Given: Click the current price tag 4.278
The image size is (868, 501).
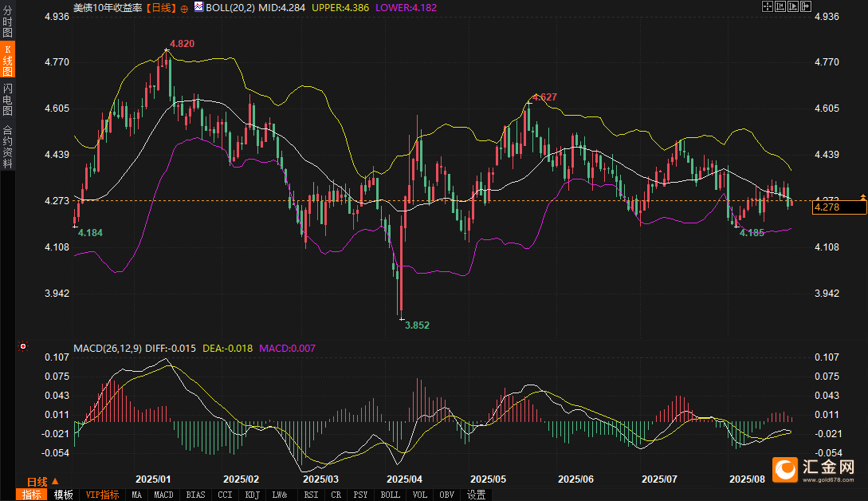Looking at the screenshot, I should pyautogui.click(x=839, y=207).
